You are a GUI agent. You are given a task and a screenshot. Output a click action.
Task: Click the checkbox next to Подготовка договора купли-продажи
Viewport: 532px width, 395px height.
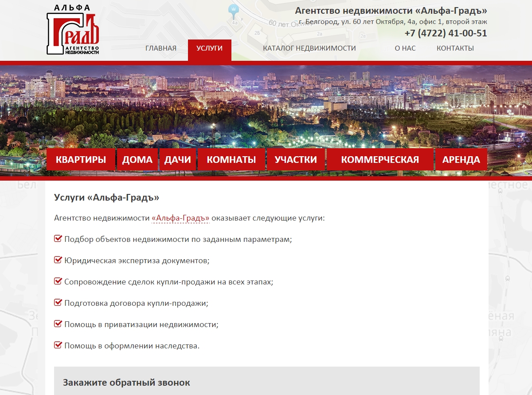point(58,303)
